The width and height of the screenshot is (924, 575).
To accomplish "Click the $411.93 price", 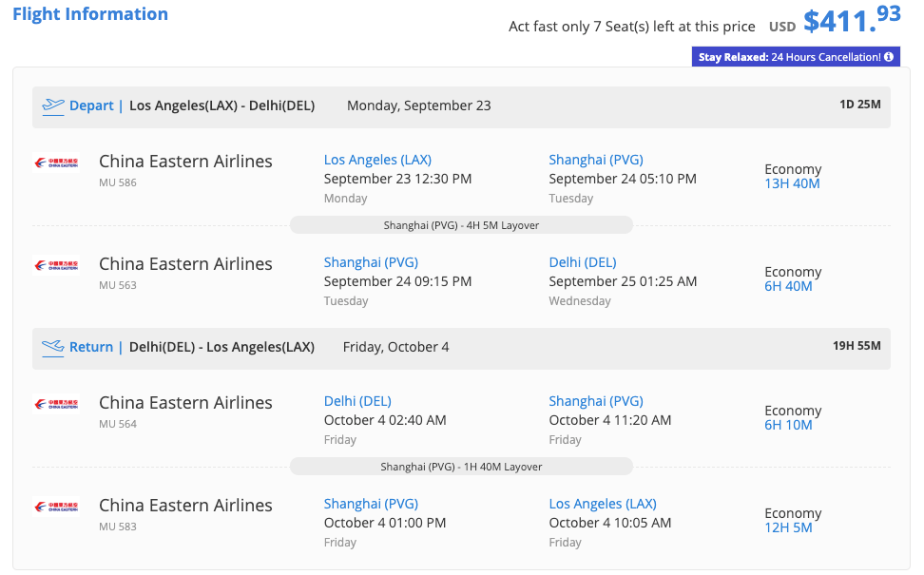I will click(x=852, y=20).
